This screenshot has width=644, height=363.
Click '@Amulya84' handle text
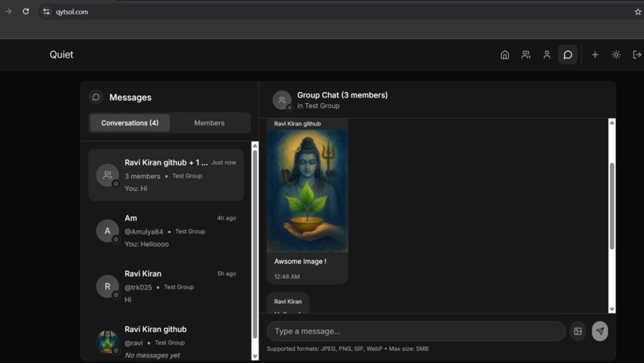point(144,232)
